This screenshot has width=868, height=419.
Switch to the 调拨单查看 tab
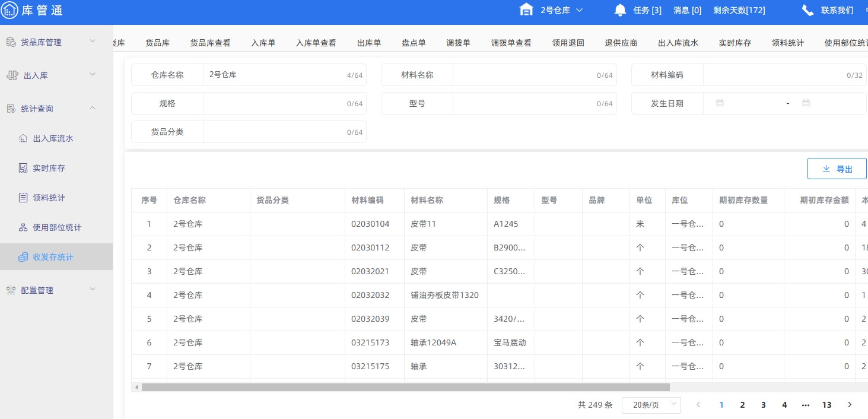click(x=511, y=43)
